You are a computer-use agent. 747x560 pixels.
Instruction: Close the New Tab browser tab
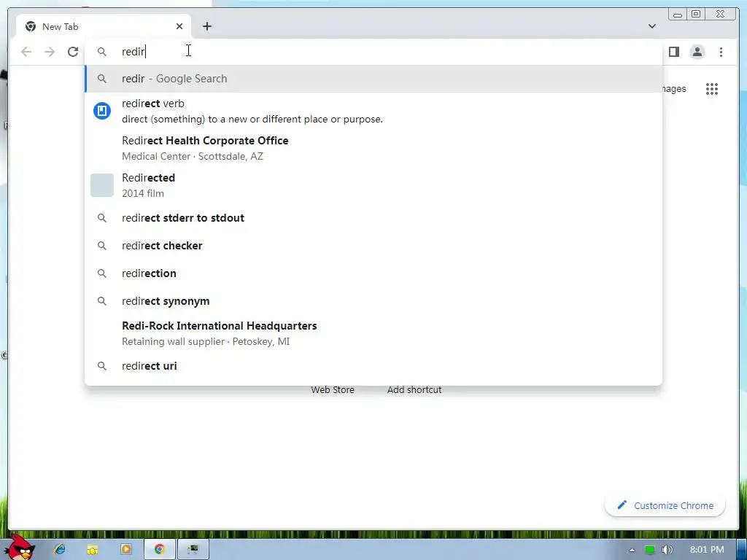[179, 27]
